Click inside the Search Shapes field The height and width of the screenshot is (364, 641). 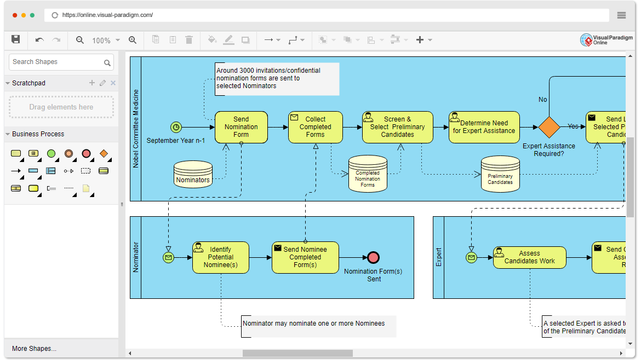[55, 62]
